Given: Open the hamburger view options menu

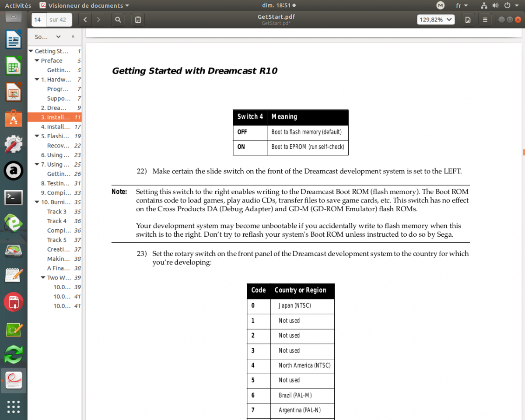Looking at the screenshot, I should coord(485,20).
